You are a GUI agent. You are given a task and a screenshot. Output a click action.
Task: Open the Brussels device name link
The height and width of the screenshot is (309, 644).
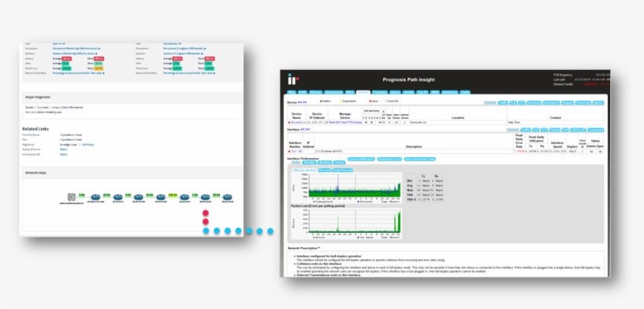click(298, 123)
